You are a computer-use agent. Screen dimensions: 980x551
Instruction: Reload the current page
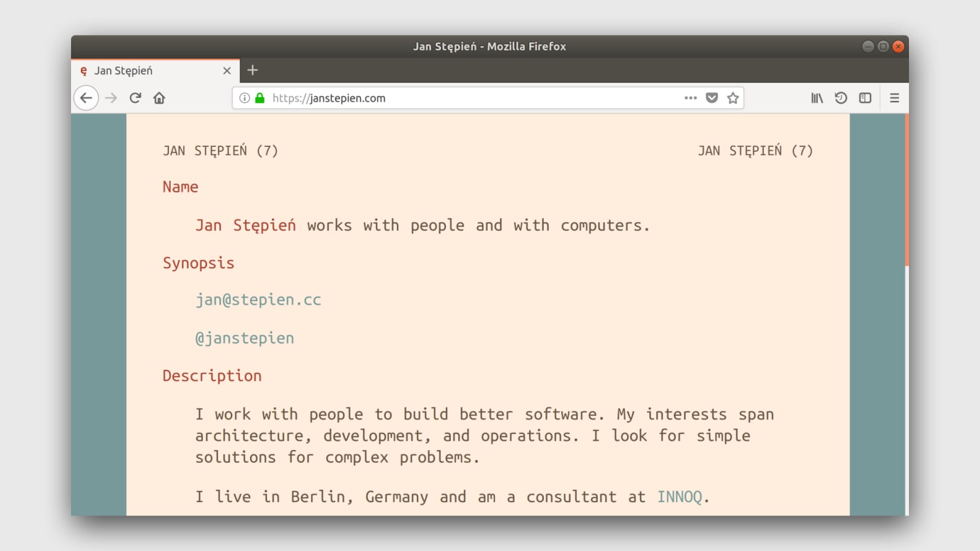click(135, 98)
